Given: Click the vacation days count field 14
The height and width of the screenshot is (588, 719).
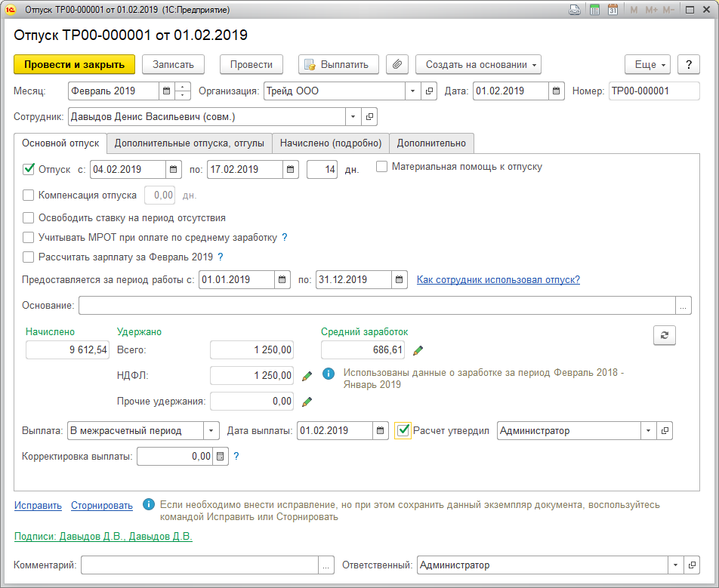Looking at the screenshot, I should (322, 170).
